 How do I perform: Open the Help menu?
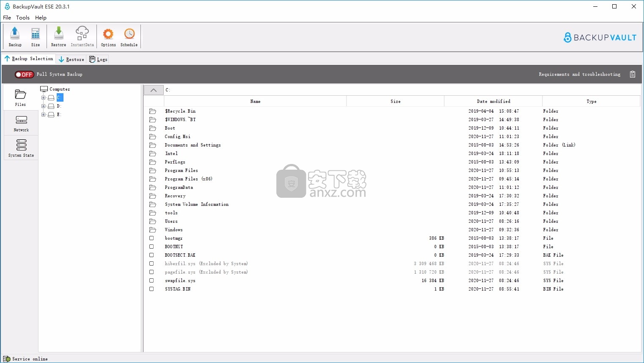41,17
